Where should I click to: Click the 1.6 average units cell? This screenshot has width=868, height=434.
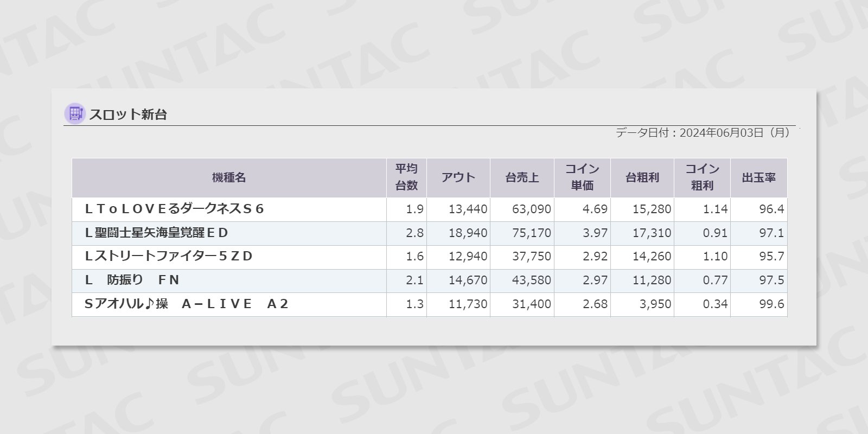point(414,257)
